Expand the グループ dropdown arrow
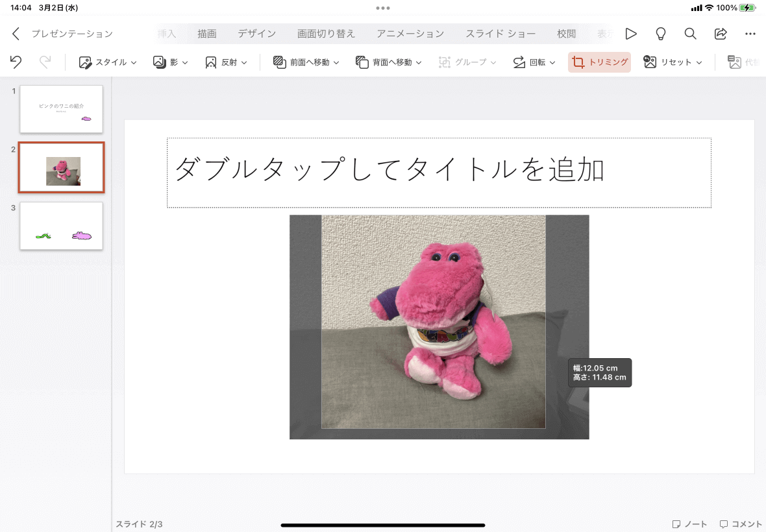This screenshot has height=532, width=766. coord(493,63)
